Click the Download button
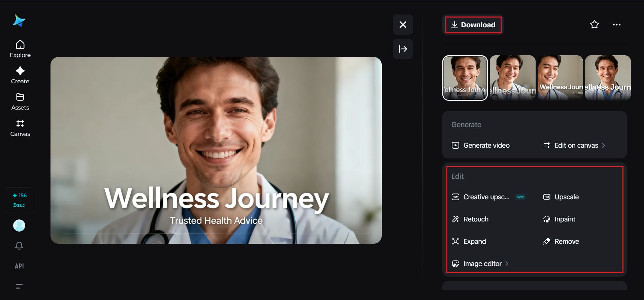 click(x=473, y=25)
